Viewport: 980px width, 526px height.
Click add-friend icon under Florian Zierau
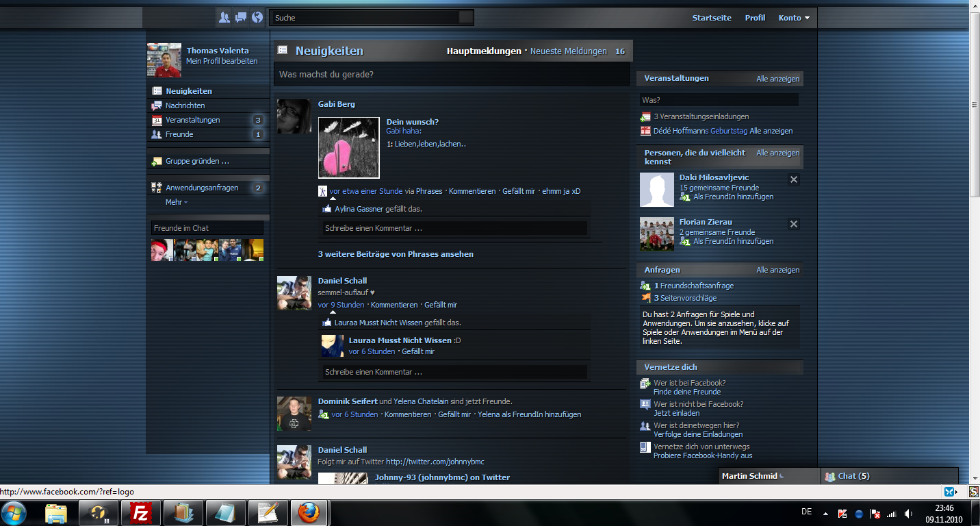(x=685, y=241)
